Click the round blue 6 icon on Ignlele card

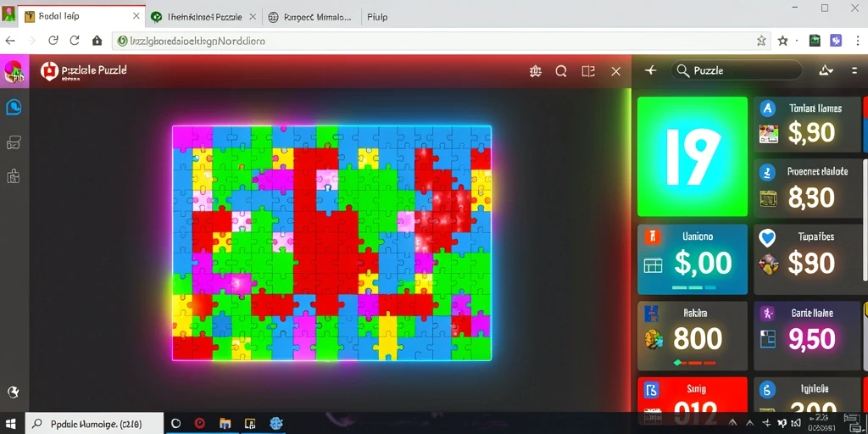coord(767,390)
